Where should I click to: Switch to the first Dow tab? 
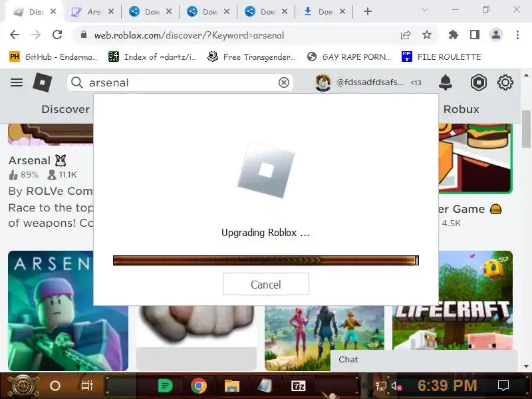tap(150, 12)
